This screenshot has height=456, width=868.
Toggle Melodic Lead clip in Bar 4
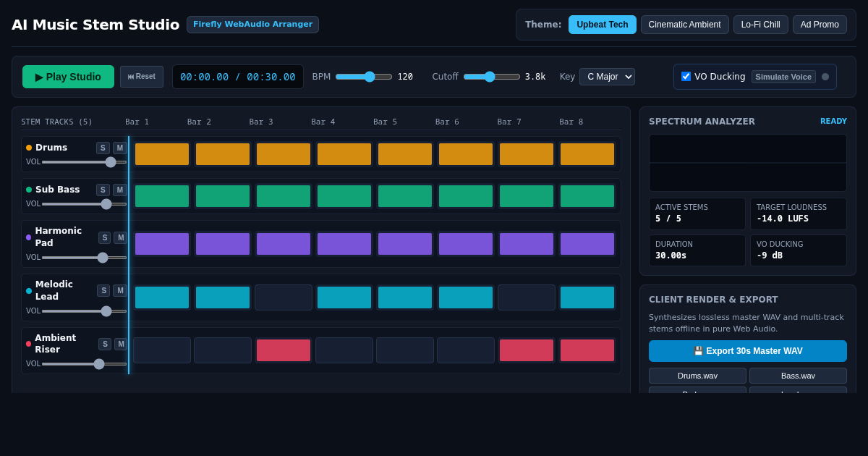[344, 297]
